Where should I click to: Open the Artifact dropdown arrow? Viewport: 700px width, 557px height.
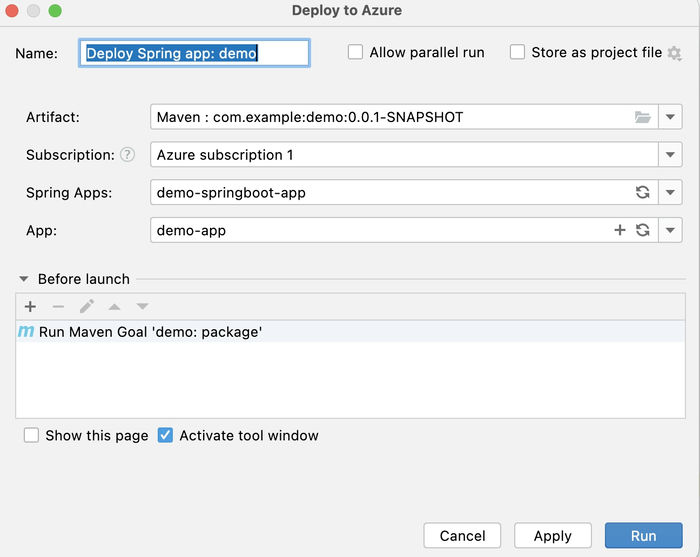tap(670, 117)
